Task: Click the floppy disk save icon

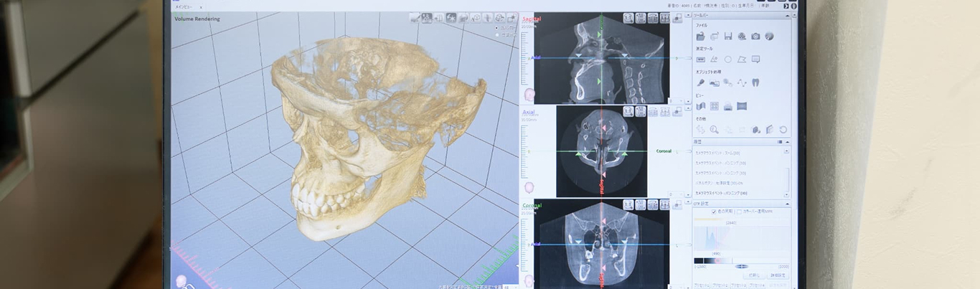Action: pos(727,36)
